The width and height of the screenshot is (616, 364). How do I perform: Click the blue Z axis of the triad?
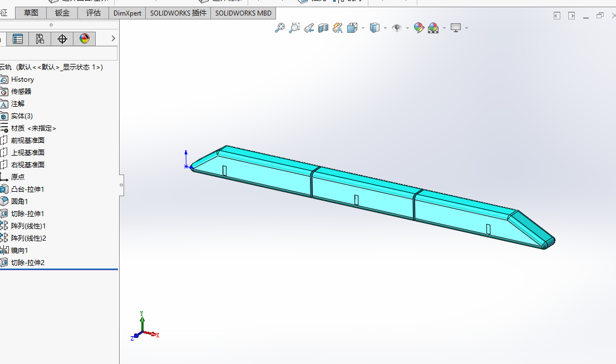[x=135, y=336]
